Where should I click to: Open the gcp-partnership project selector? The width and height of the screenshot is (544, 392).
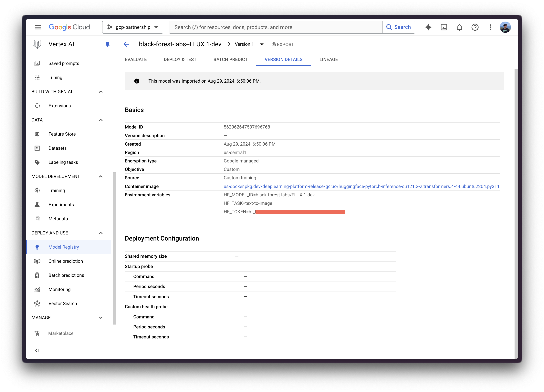tap(133, 27)
